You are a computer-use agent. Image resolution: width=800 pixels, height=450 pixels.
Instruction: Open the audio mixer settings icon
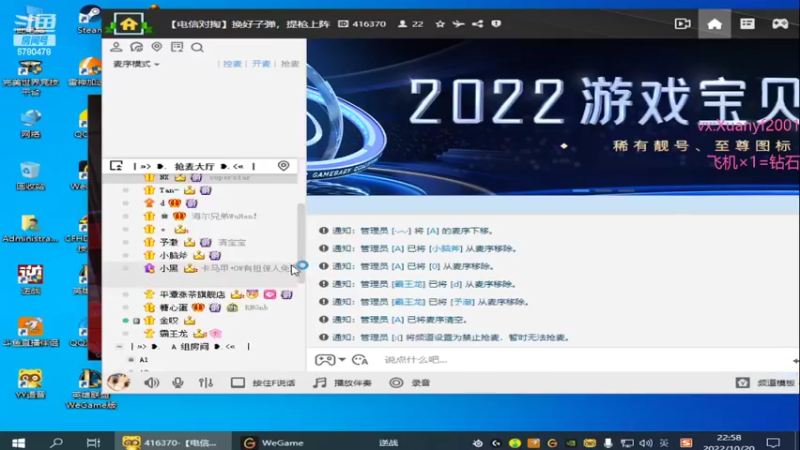click(x=206, y=383)
